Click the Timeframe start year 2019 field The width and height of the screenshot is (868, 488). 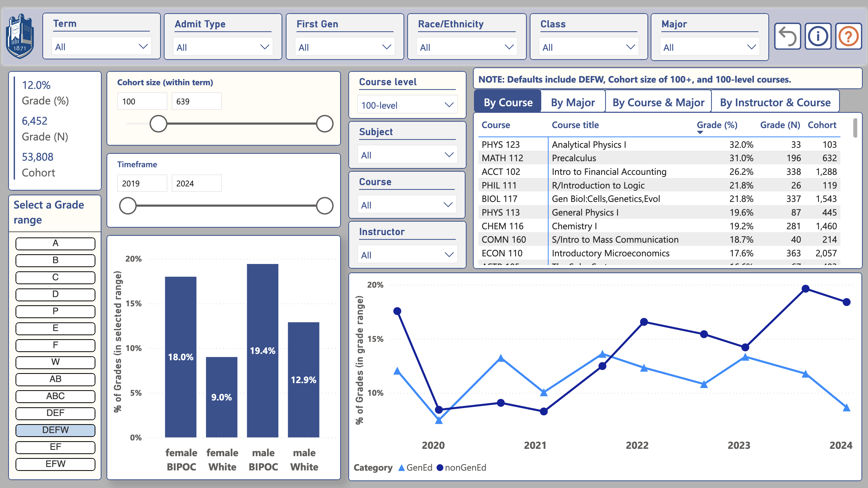142,183
